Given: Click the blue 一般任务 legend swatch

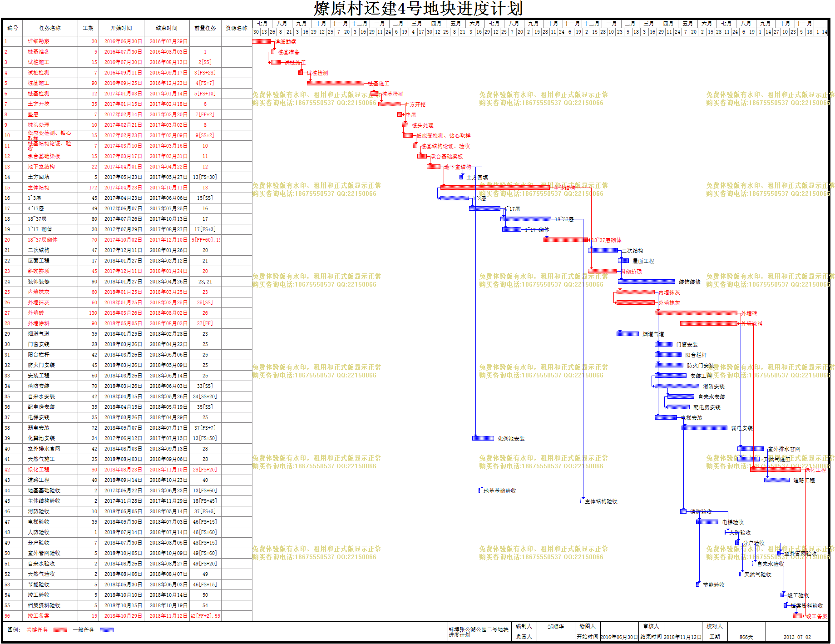Looking at the screenshot, I should pos(107,630).
